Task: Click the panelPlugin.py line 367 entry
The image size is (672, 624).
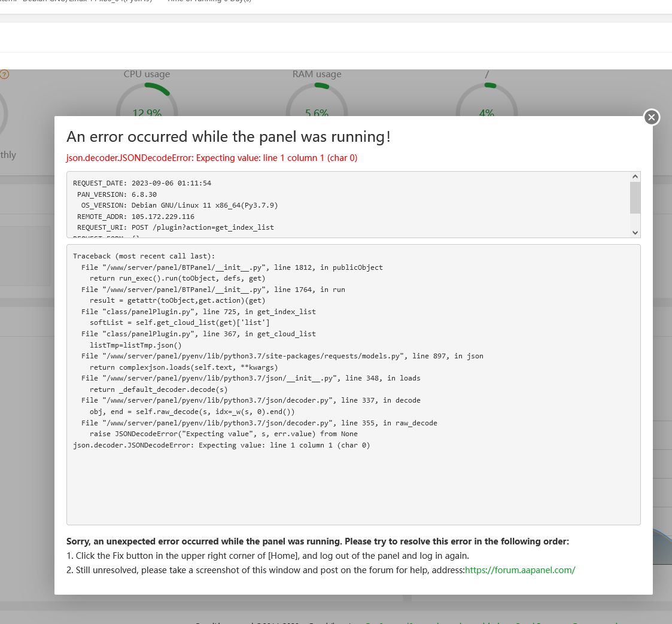Action: coord(199,334)
